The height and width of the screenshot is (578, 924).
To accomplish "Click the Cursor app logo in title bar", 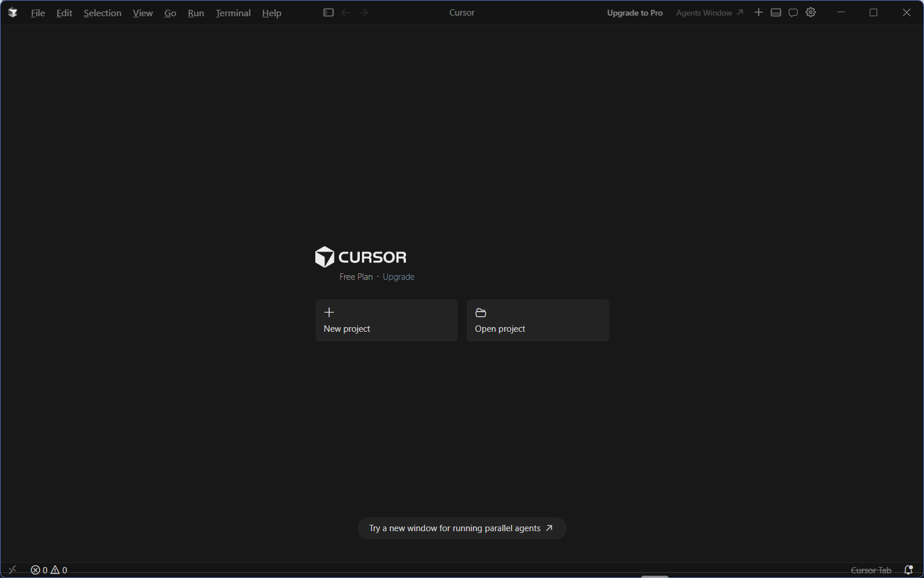I will tap(12, 13).
